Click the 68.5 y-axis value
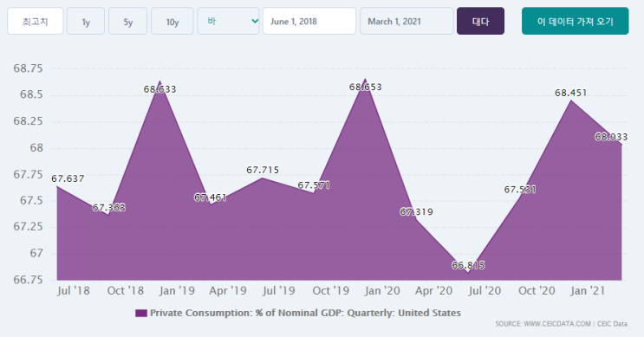This screenshot has width=644, height=337. pyautogui.click(x=31, y=94)
